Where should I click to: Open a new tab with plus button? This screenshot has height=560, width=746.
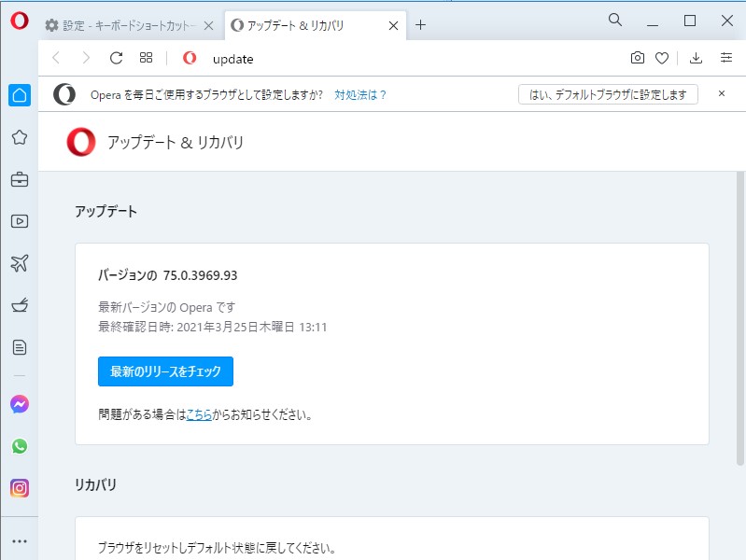click(x=420, y=25)
